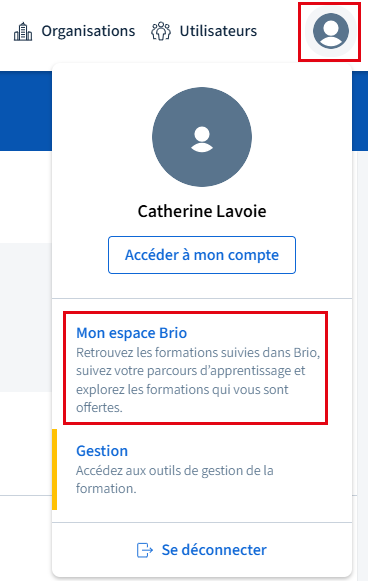The height and width of the screenshot is (581, 368).
Task: Click the Organisations building icon
Action: pos(23,31)
